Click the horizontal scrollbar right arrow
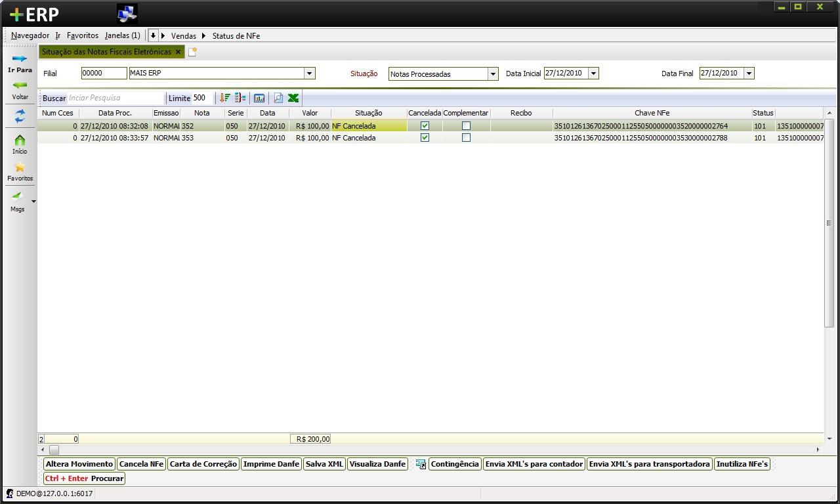 [818, 450]
